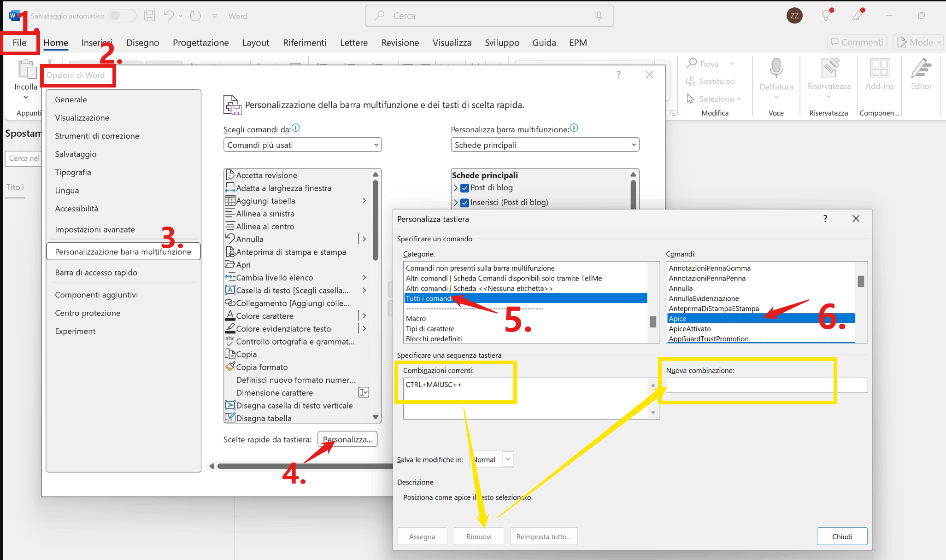
Task: Switch to the Layout tab
Action: tap(256, 43)
